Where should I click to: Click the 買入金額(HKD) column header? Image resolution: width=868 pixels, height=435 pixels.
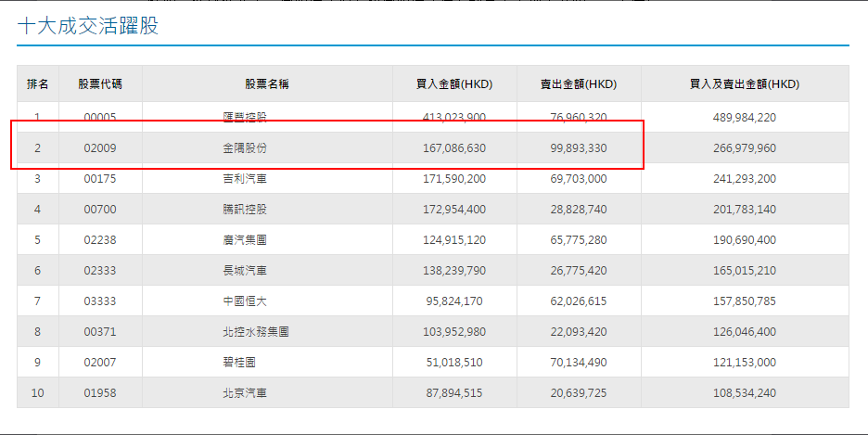pos(454,84)
